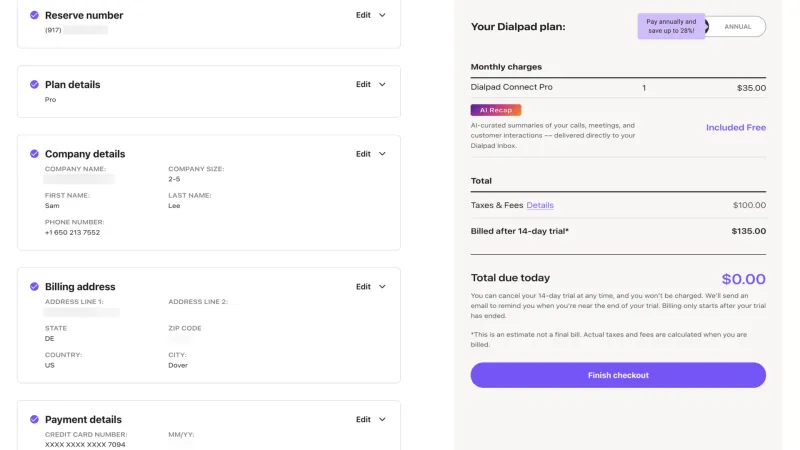Viewport: 800px width, 450px height.
Task: Click the Included Free label
Action: coord(736,128)
